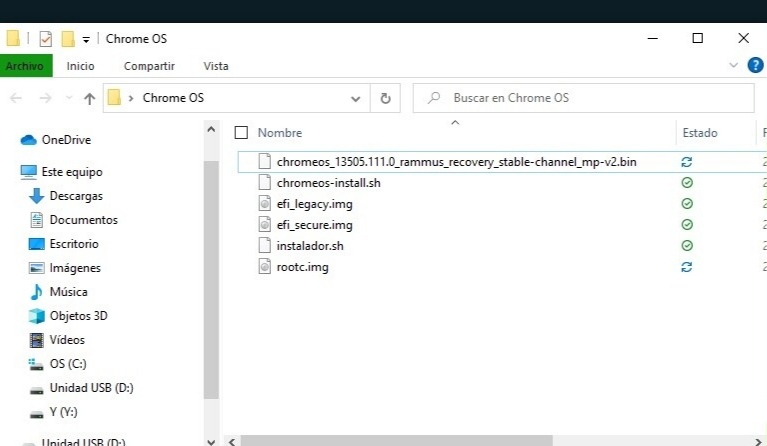The image size is (767, 446).
Task: Click the synced checkmark for instalador.sh
Action: point(687,245)
